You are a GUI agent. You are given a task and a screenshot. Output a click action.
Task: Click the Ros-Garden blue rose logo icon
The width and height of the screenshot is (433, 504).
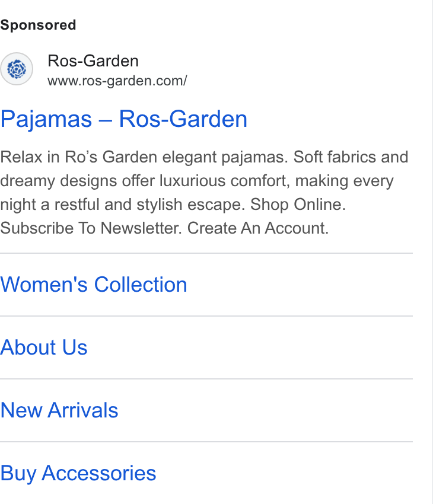[17, 69]
